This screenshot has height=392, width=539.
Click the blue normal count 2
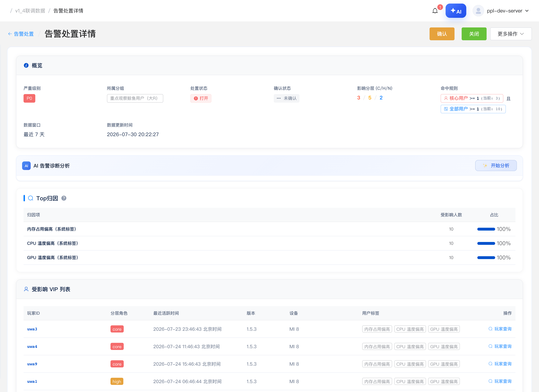coord(381,98)
